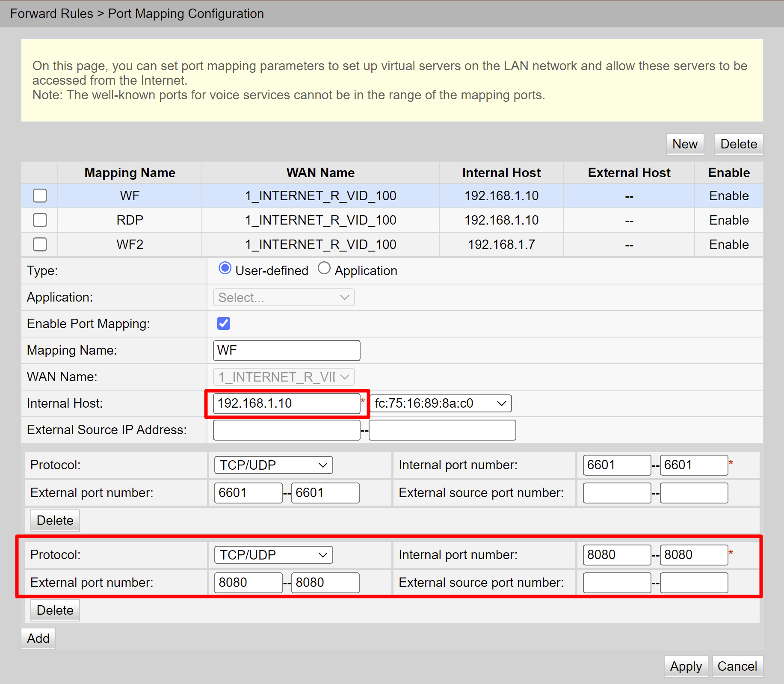
Task: Check the box next to WF2 mapping
Action: (x=40, y=245)
